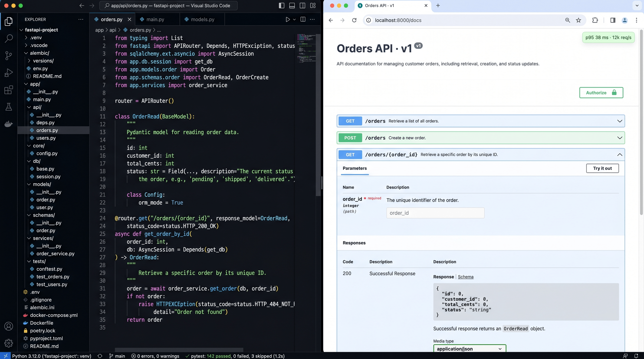
Task: Close the orders.py editor tab
Action: pos(129,19)
